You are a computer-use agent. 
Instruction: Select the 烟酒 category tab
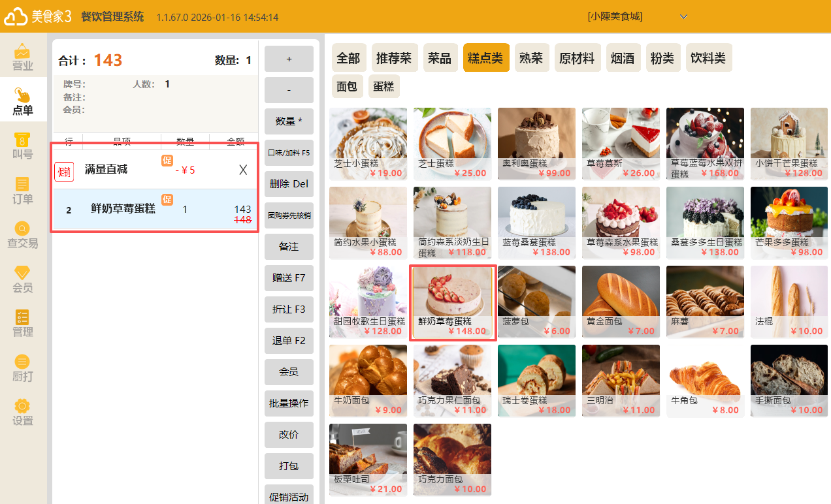coord(623,58)
